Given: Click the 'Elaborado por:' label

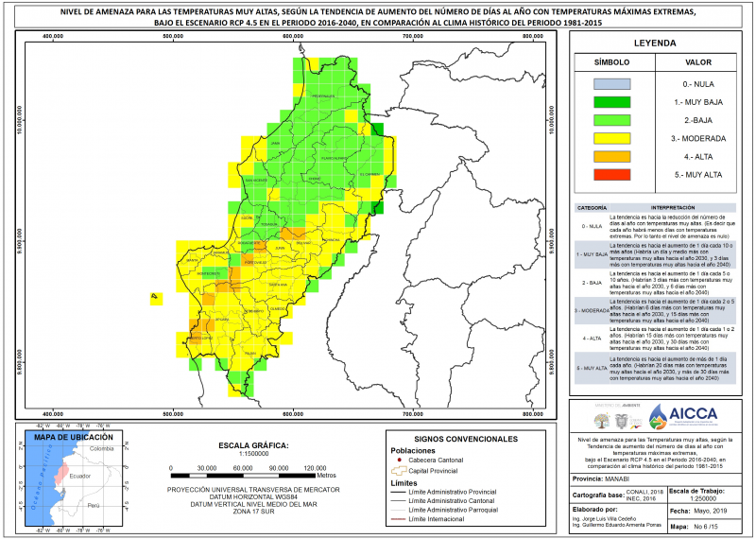Looking at the screenshot, I should (594, 509).
